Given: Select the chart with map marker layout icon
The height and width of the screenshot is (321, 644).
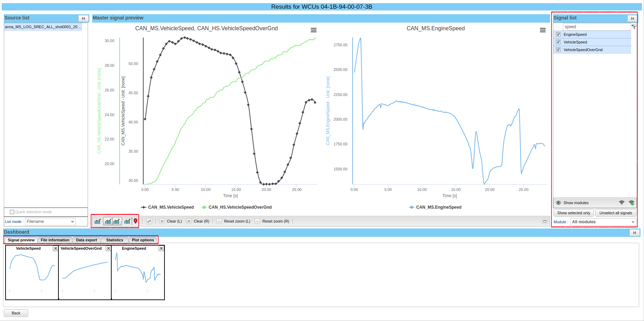Looking at the screenshot, I should pos(131,222).
